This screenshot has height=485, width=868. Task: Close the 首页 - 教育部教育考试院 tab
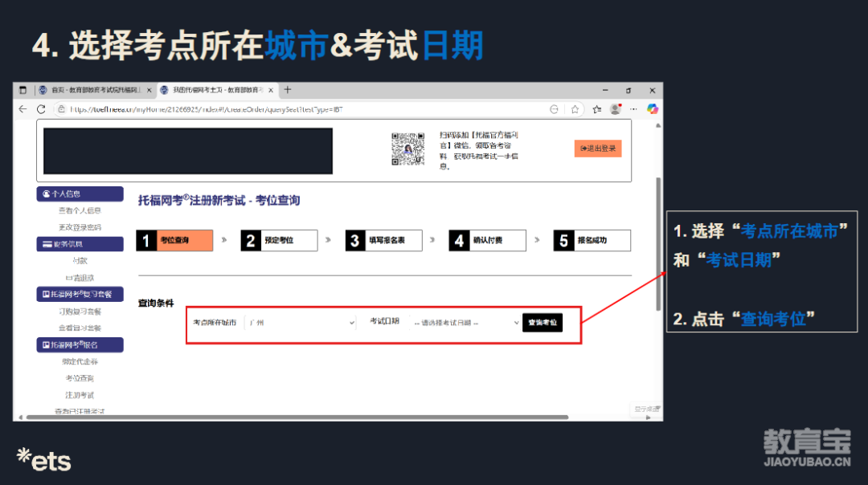pos(149,90)
